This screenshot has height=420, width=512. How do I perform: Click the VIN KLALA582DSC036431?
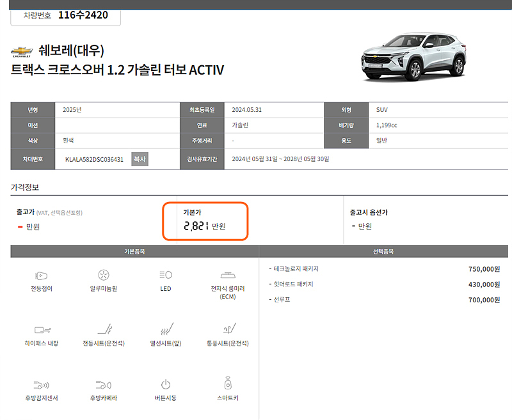(94, 159)
